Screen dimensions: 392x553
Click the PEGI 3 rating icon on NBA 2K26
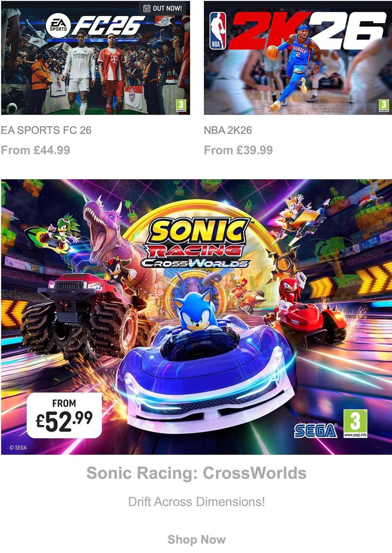(384, 106)
